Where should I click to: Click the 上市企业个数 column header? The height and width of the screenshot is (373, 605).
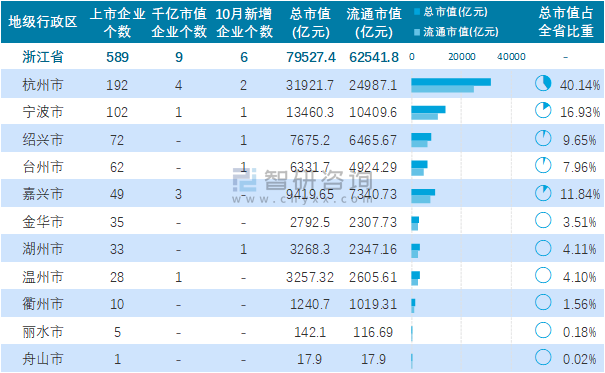[x=117, y=22]
